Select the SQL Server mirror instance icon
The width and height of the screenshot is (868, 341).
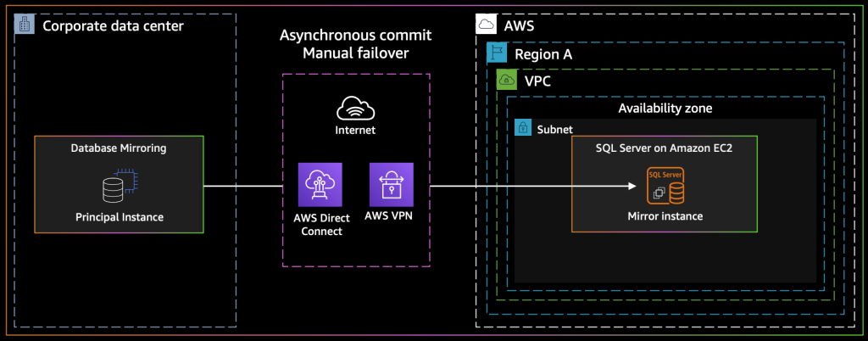tap(666, 186)
